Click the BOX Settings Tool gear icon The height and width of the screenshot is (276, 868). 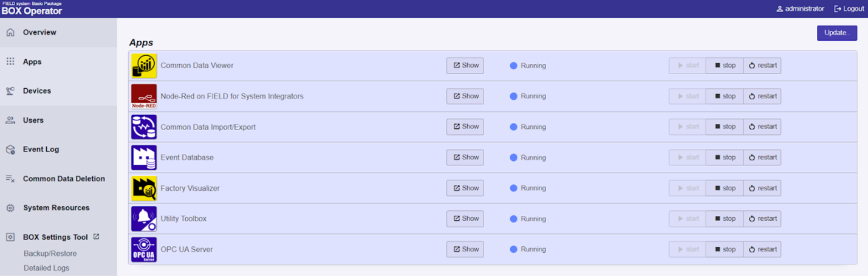pyautogui.click(x=10, y=237)
